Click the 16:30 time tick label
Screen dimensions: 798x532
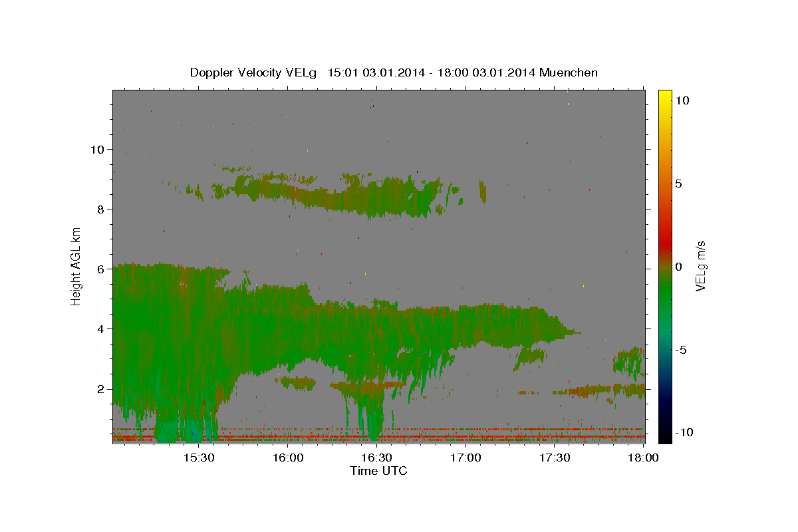376,458
